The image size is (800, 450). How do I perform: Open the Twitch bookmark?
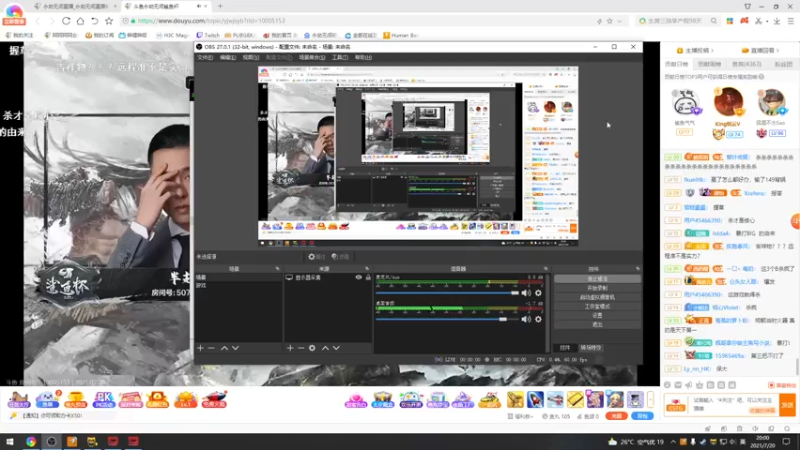tap(208, 35)
